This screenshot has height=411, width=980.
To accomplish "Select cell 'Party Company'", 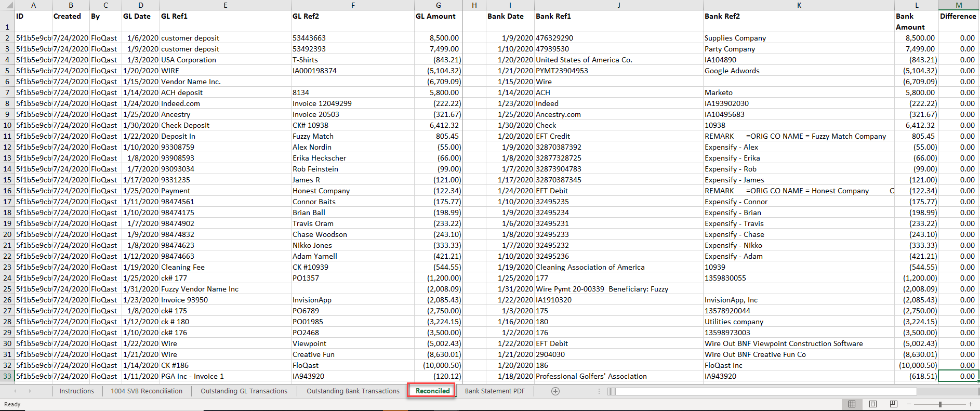I will click(799, 49).
